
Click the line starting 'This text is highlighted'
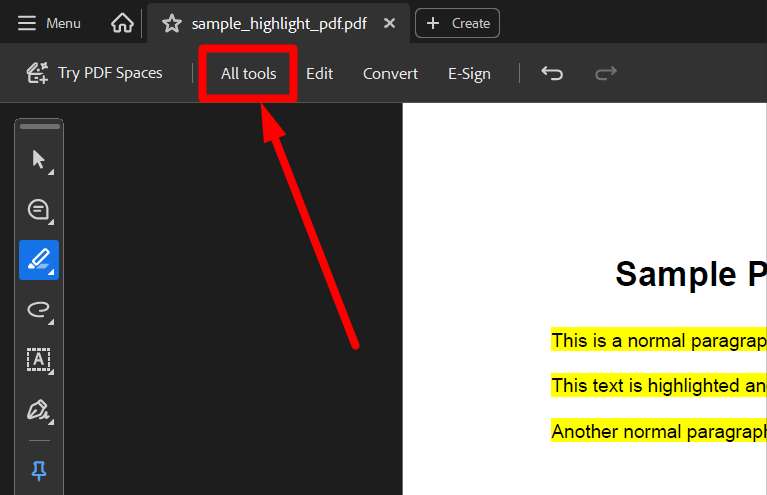click(x=658, y=385)
